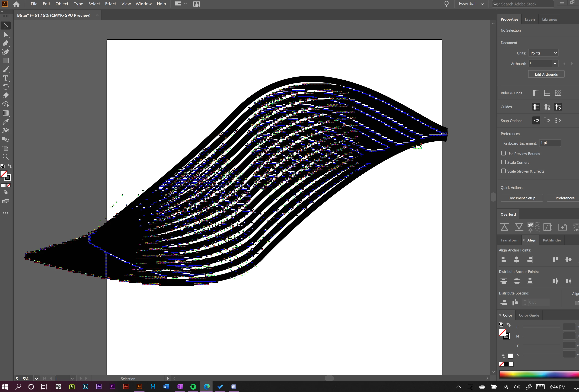Select the Rectangle tool
Viewport: 579px width, 392px height.
pyautogui.click(x=5, y=61)
